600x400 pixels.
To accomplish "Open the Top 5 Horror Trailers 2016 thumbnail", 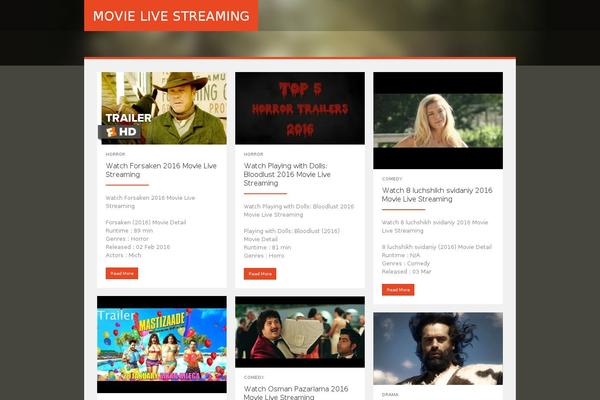I will (300, 108).
